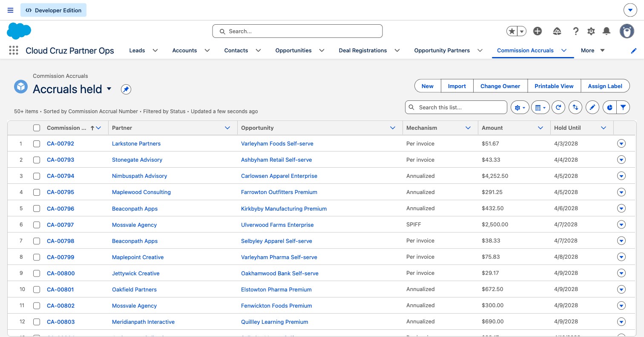This screenshot has width=644, height=337.
Task: Open the Larkstone Partners link
Action: (x=136, y=144)
